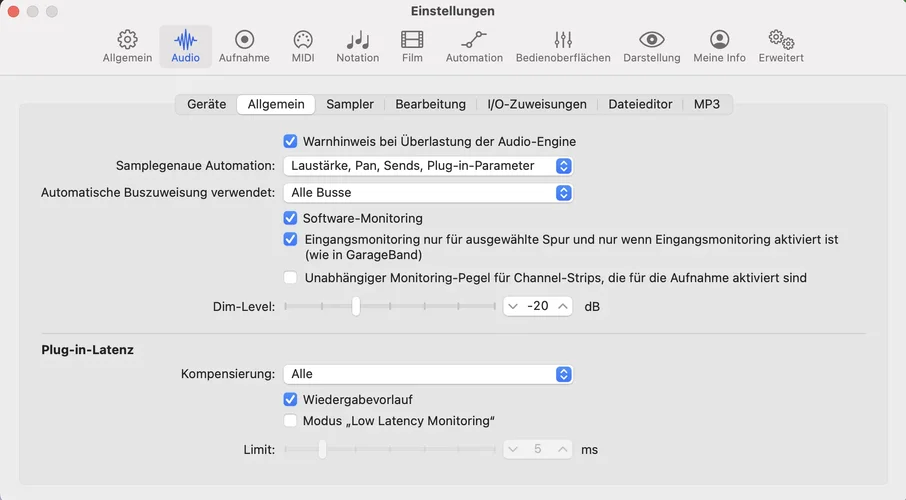Expand the Samplegenaue Automation dropdown

pyautogui.click(x=428, y=166)
